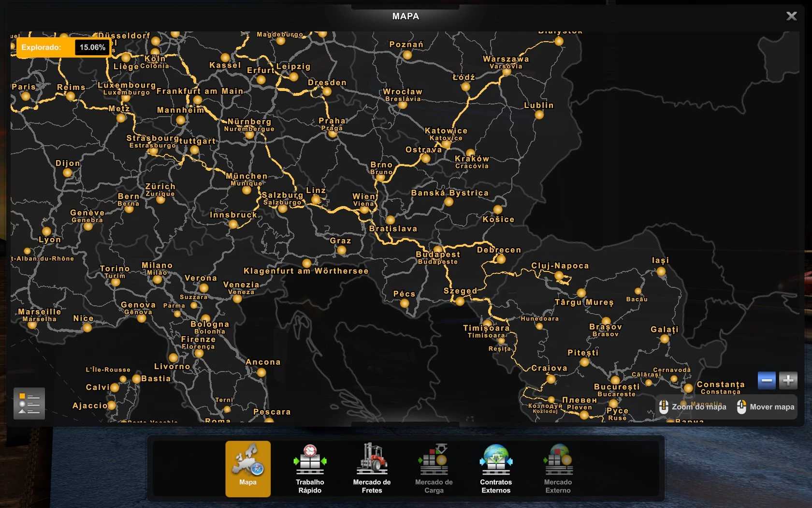The image size is (812, 508).
Task: Select the München city marker
Action: tap(247, 190)
